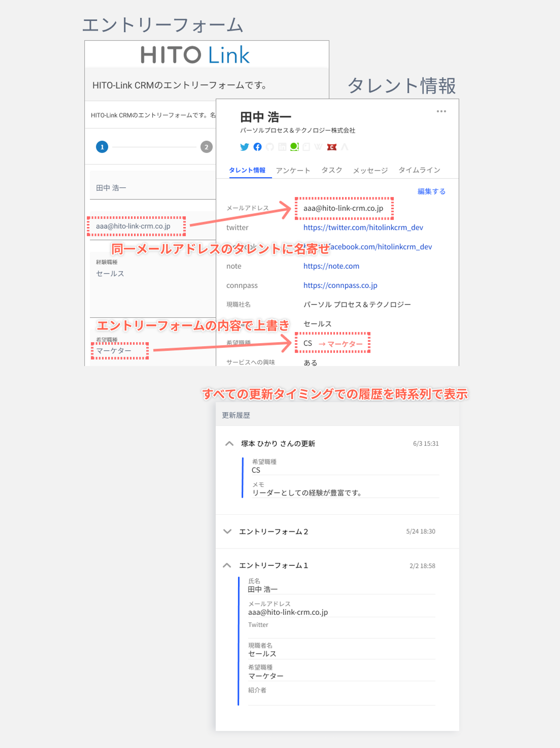The image size is (560, 748).
Task: Collapse the 塚本 ひかり さんの更新 entry
Action: click(x=229, y=443)
